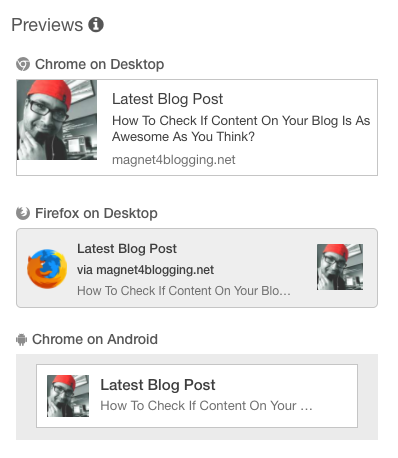This screenshot has width=398, height=458.
Task: Click the Previews info icon
Action: [96, 25]
